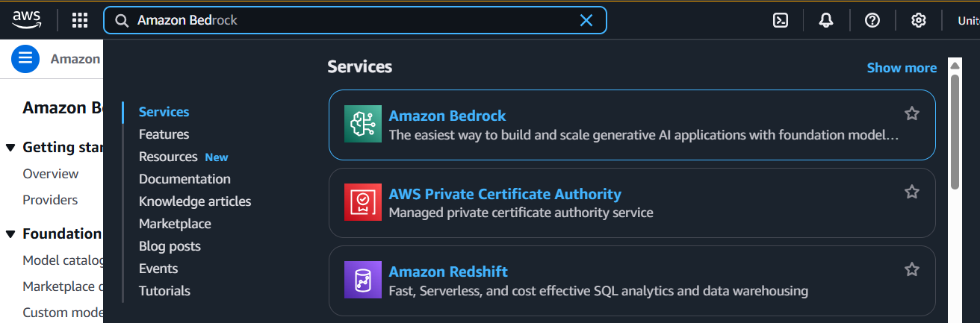Launch the CloudShell terminal icon
Image resolution: width=980 pixels, height=323 pixels.
coord(781,20)
